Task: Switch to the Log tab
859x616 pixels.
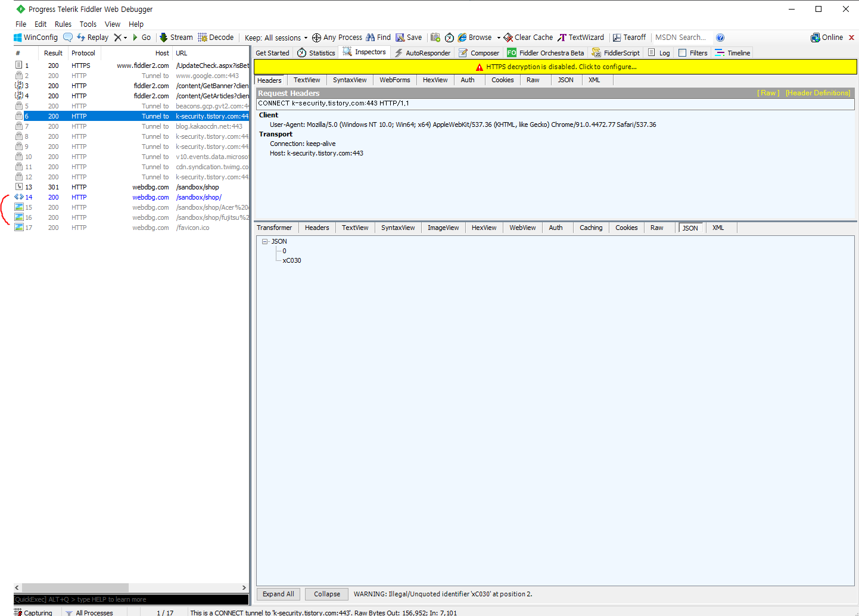Action: (x=659, y=53)
